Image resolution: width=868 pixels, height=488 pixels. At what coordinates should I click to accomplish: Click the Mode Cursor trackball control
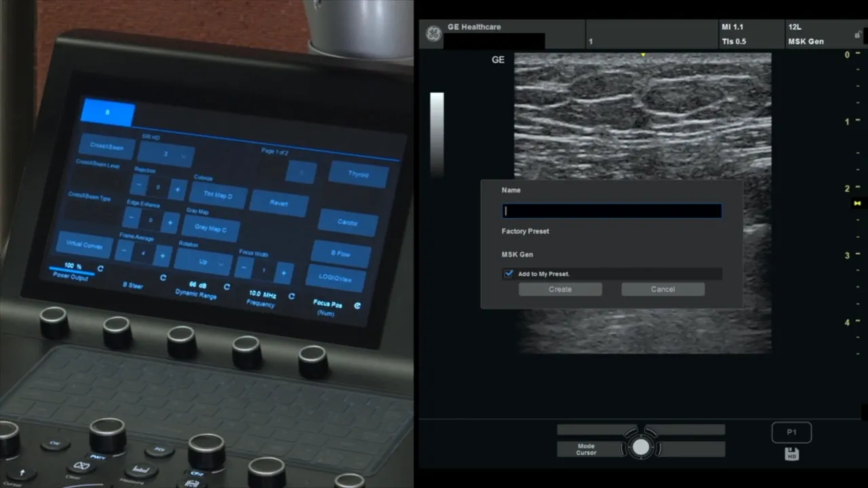point(641,446)
